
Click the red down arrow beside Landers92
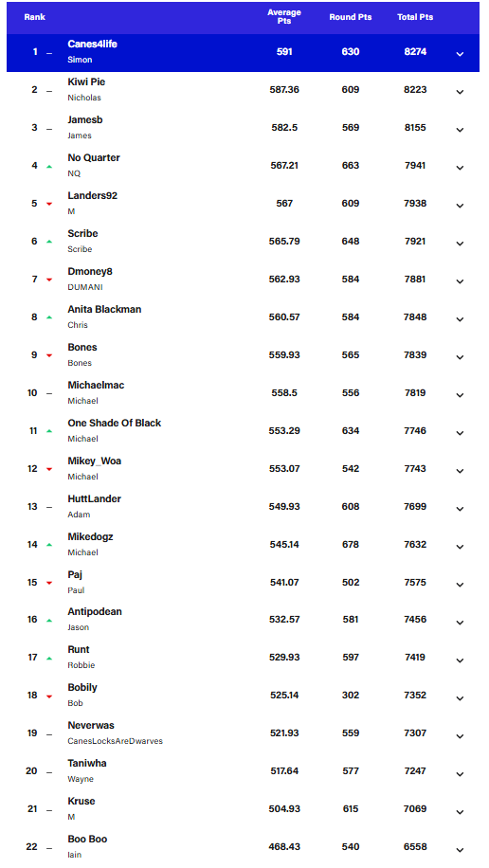point(49,205)
